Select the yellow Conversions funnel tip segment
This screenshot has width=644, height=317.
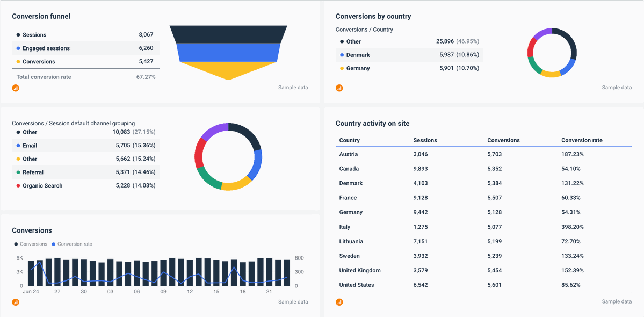pyautogui.click(x=228, y=70)
